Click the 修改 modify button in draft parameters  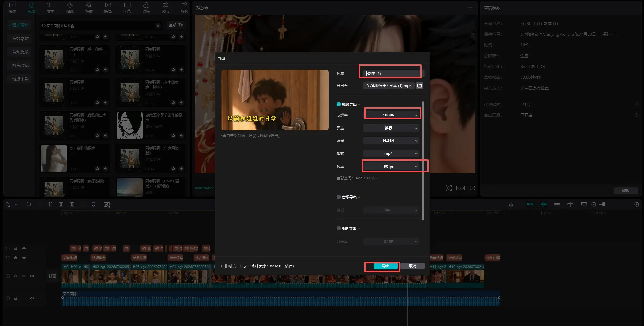point(626,191)
